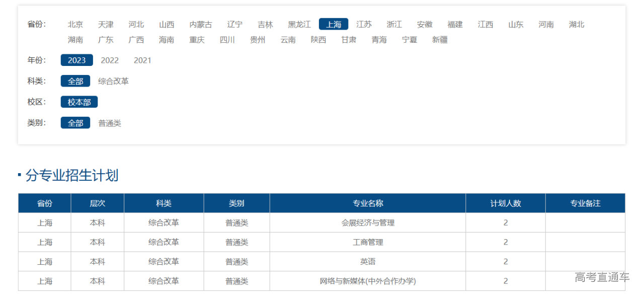Pick 新疆 from province filters
644x297 pixels.
(x=440, y=39)
